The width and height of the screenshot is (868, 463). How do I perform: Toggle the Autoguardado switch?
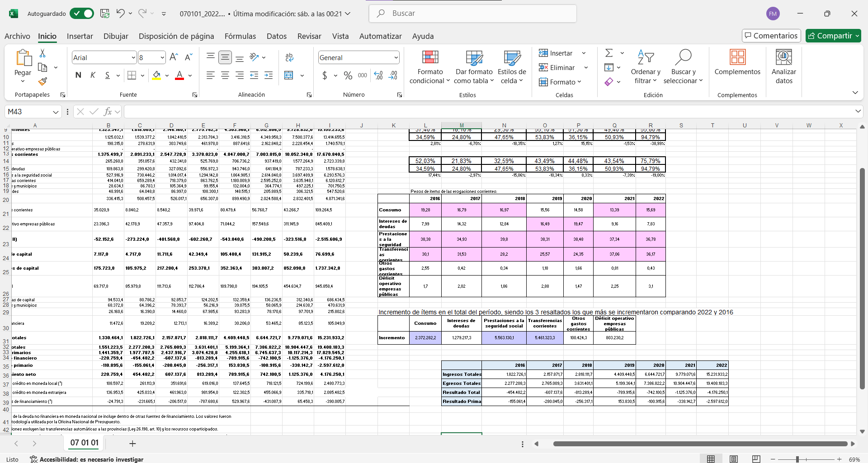click(x=82, y=14)
